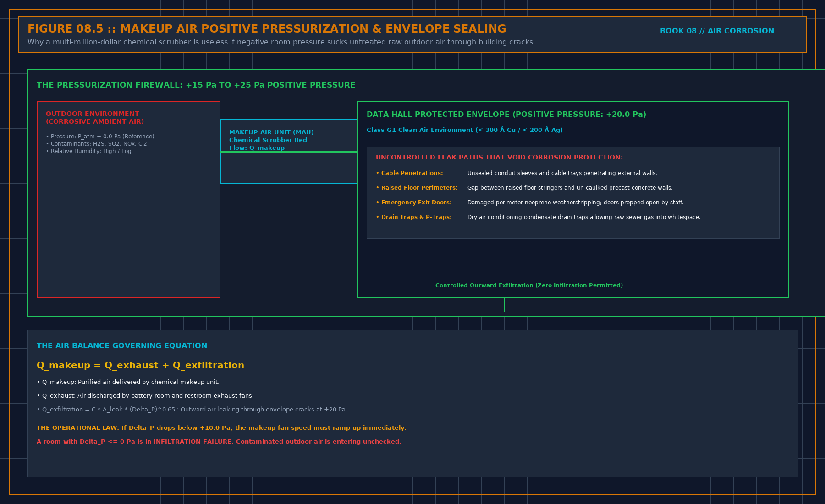The width and height of the screenshot is (825, 504).
Task: Click the Q_makeup purified air definition
Action: pos(128,382)
